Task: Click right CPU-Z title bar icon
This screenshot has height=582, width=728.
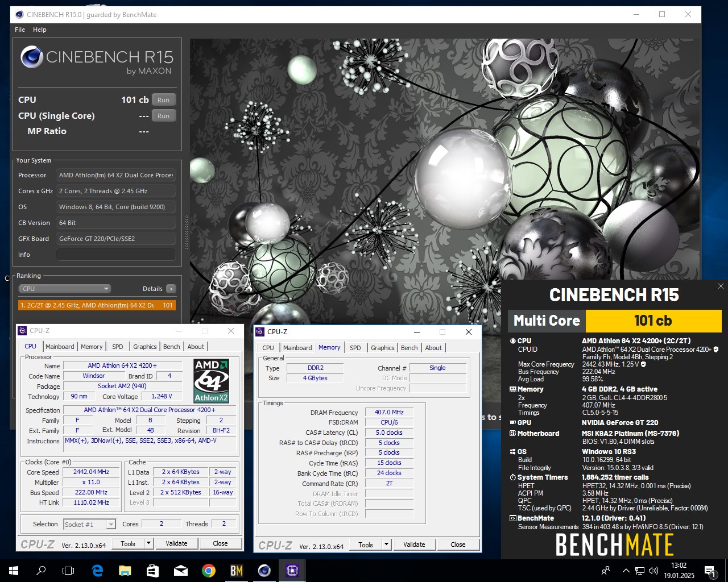Action: pyautogui.click(x=260, y=332)
